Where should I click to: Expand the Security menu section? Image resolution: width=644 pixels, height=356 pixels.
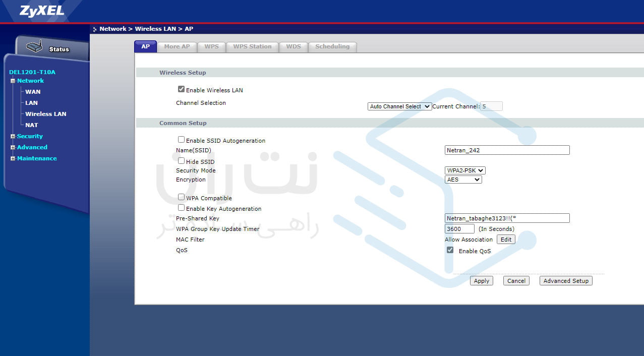(x=13, y=137)
